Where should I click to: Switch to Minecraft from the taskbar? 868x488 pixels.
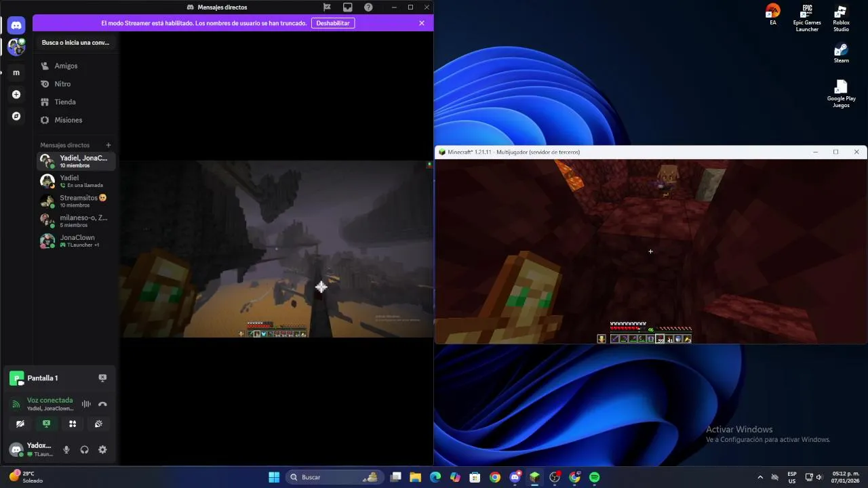point(535,477)
